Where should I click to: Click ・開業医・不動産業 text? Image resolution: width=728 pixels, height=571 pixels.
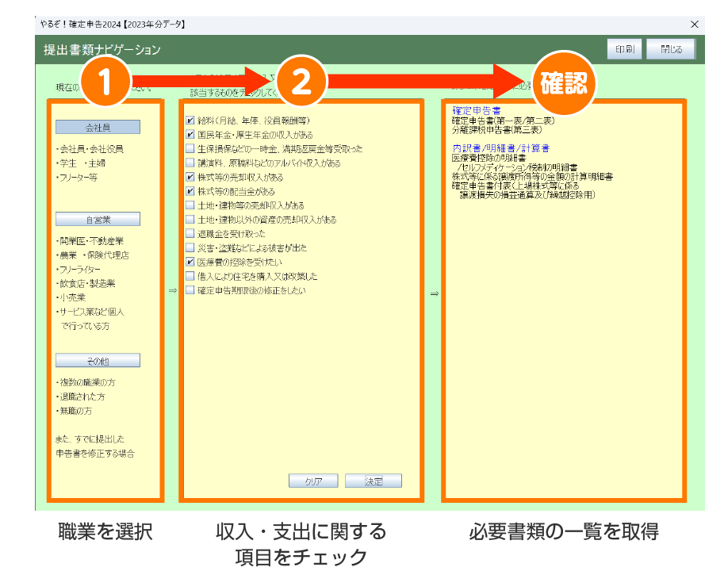pyautogui.click(x=90, y=241)
